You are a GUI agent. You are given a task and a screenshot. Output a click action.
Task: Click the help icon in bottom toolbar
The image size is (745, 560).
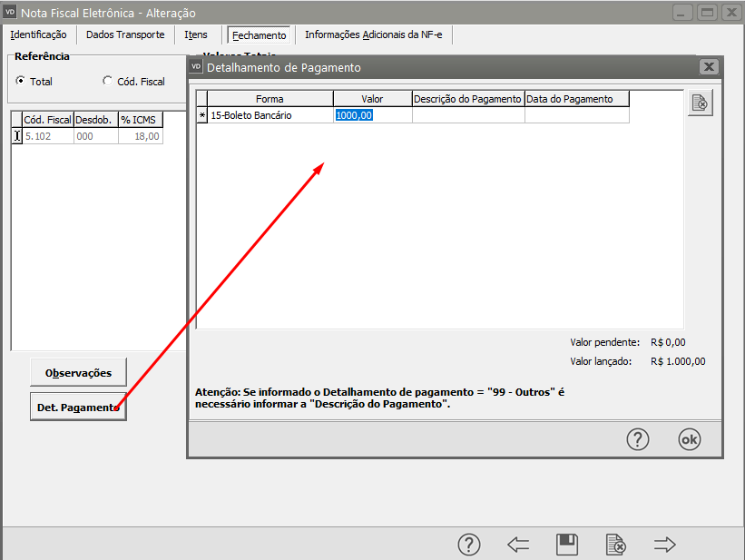point(468,544)
